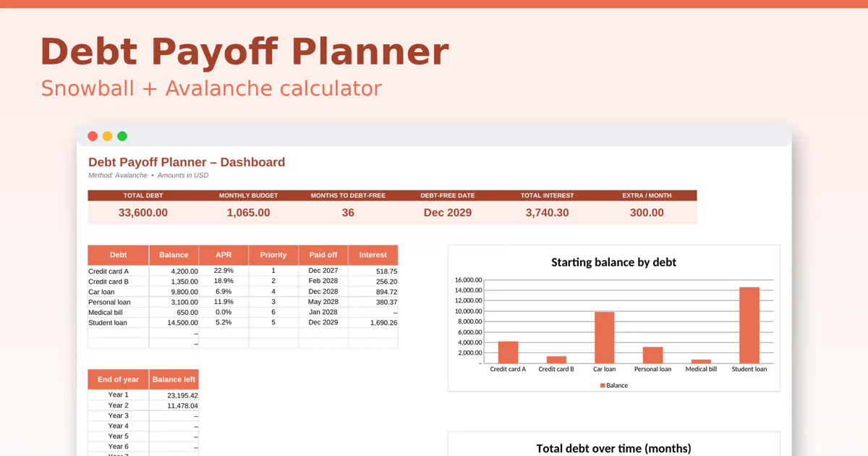The height and width of the screenshot is (456, 868).
Task: Select the Student loan cell in debt table
Action: pos(119,323)
